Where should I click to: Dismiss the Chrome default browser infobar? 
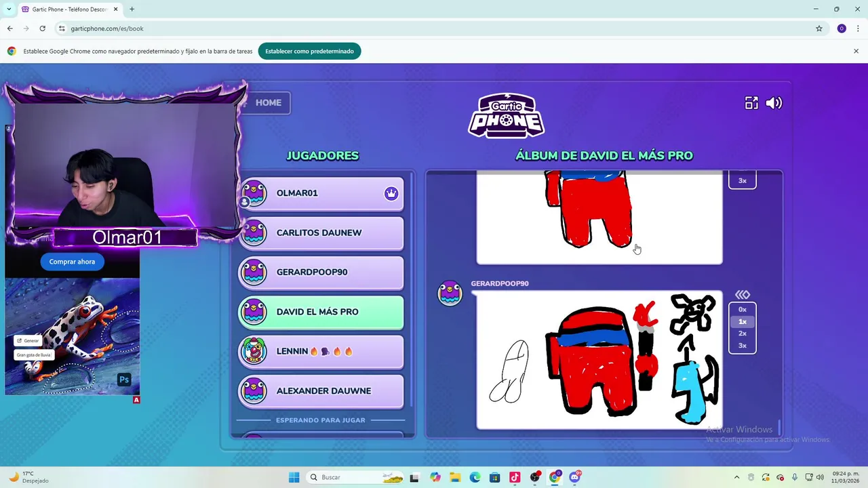point(856,52)
